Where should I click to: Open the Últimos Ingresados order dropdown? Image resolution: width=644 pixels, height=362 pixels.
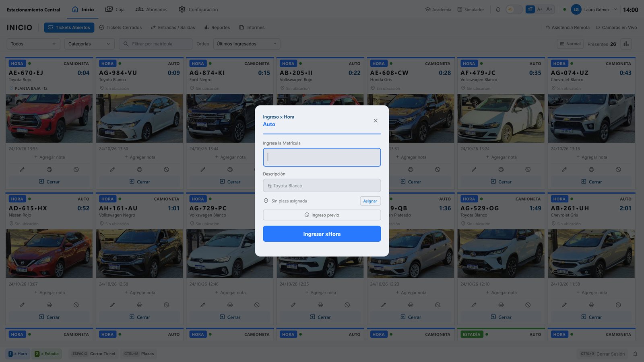(247, 44)
